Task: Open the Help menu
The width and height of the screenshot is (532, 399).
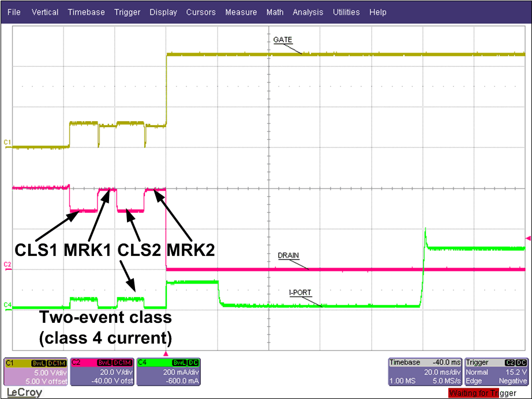Action: tap(378, 12)
